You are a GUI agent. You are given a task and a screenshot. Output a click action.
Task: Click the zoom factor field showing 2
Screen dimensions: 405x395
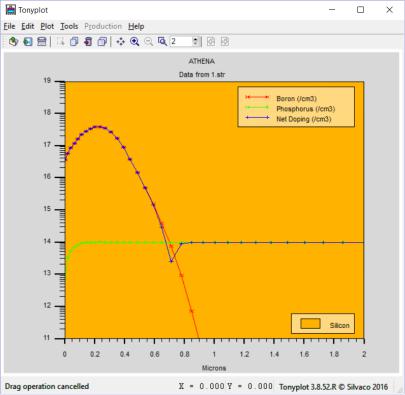(x=181, y=42)
